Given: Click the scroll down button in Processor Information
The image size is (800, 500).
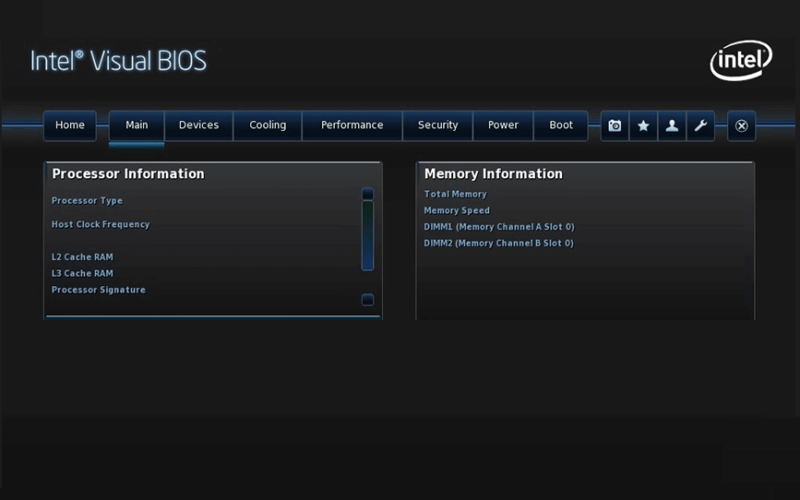Looking at the screenshot, I should (x=367, y=299).
